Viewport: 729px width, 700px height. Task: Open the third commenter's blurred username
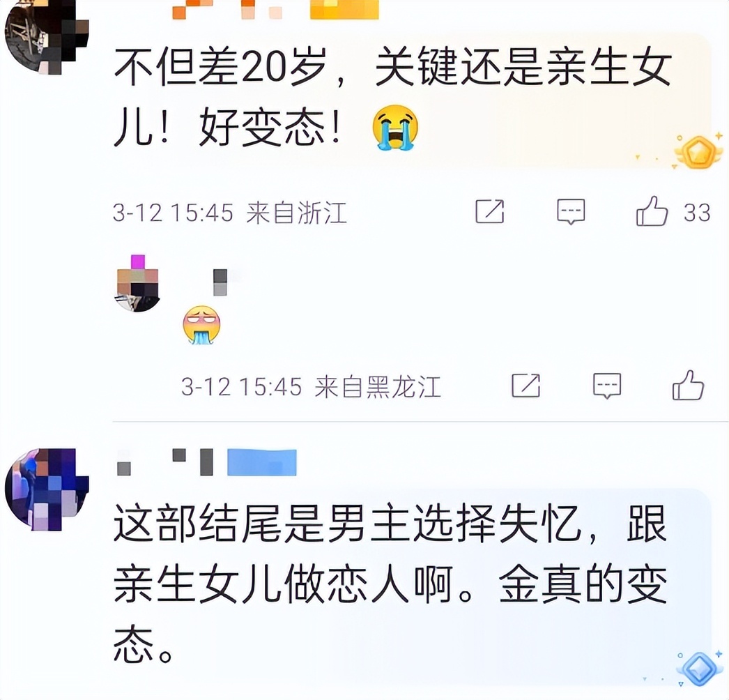point(165,462)
